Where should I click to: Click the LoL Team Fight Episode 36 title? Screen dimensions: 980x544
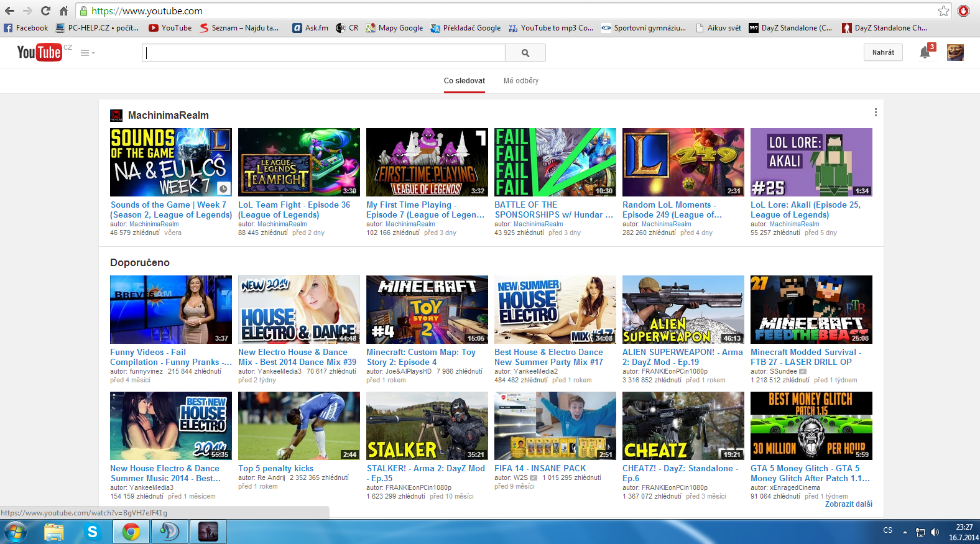tap(294, 210)
